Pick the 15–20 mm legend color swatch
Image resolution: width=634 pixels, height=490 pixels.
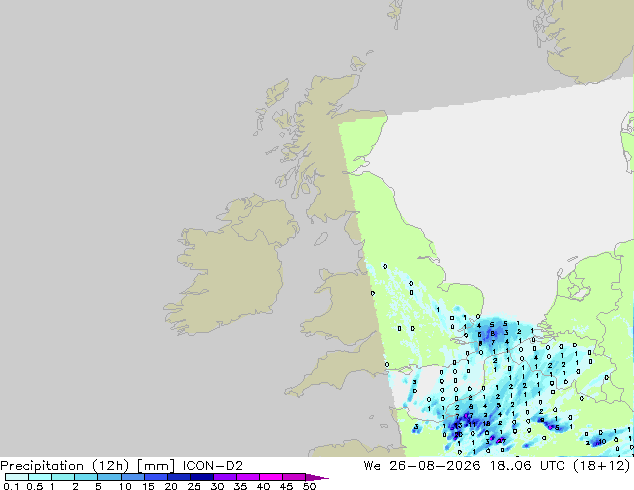(x=155, y=477)
